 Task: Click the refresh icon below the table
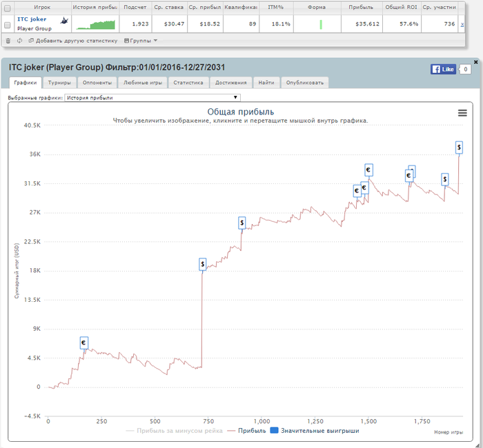pyautogui.click(x=19, y=41)
